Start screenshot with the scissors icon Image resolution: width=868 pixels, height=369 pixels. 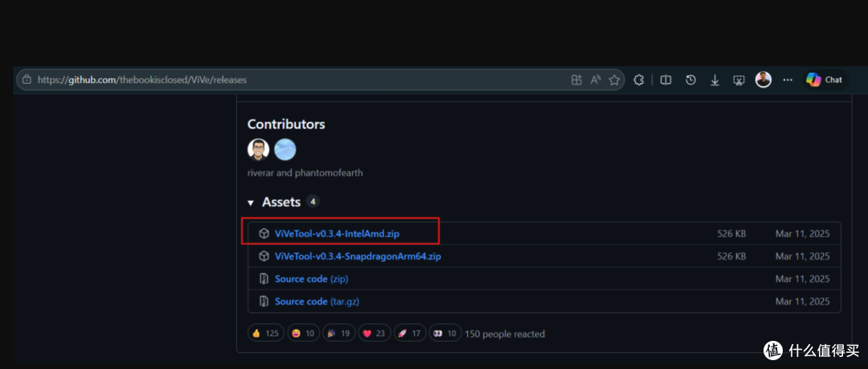tap(739, 80)
